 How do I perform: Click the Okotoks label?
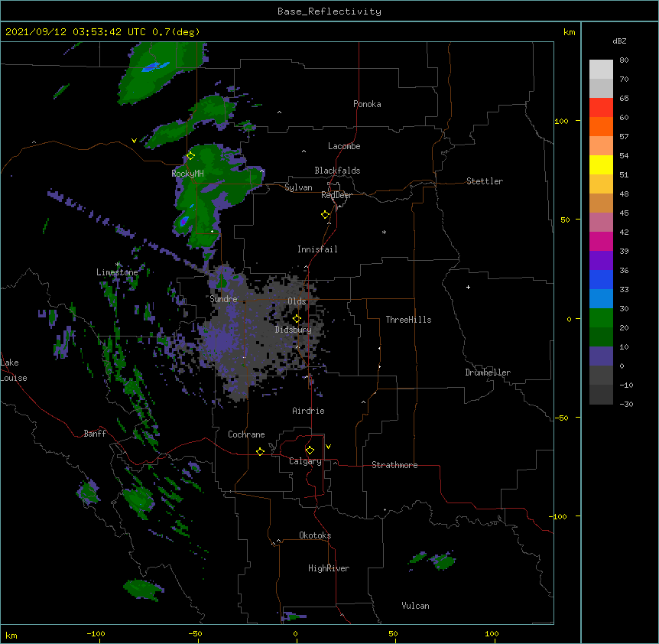[x=315, y=535]
